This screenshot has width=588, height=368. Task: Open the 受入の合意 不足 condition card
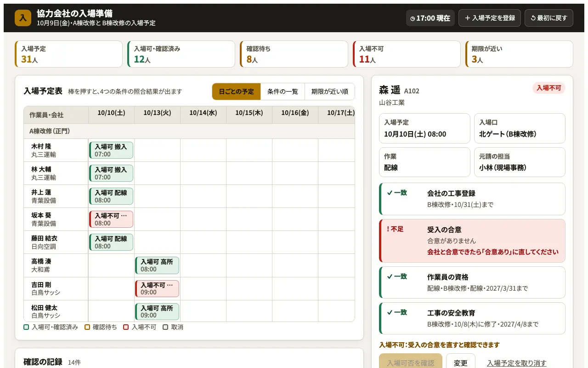point(472,241)
